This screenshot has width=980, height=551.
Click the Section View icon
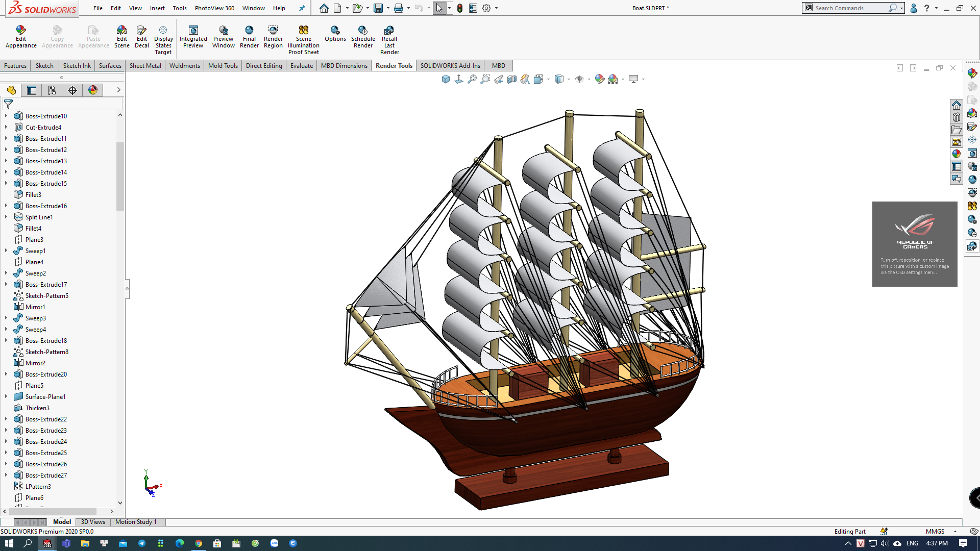511,79
